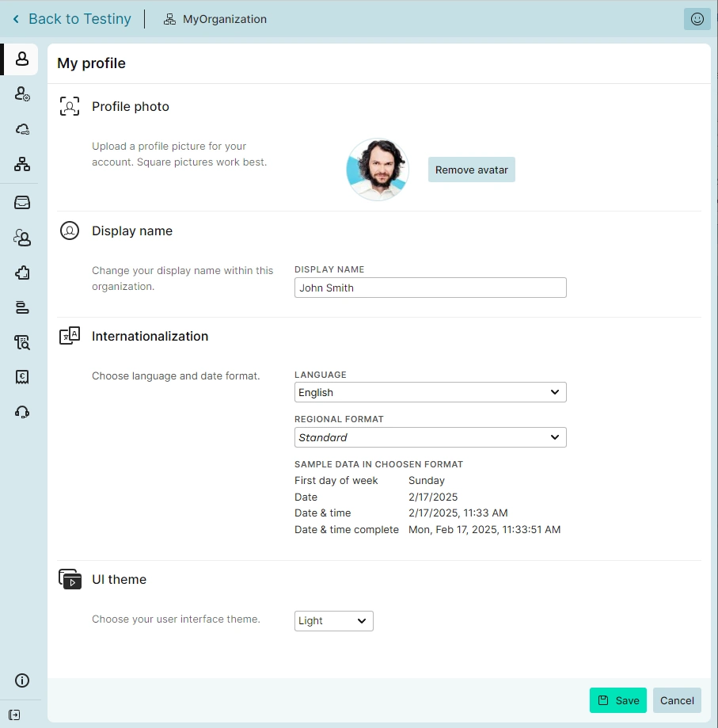Screen dimensions: 718x728
Task: Click the Display Name text field
Action: click(430, 288)
